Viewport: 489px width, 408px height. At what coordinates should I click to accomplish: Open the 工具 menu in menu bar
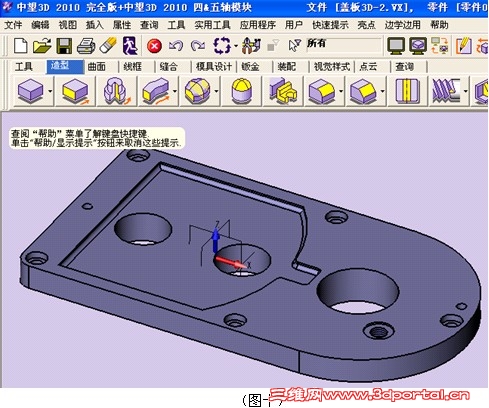click(176, 25)
